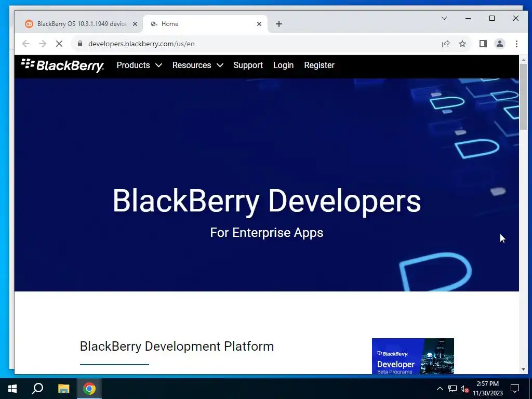Image resolution: width=532 pixels, height=399 pixels.
Task: Show hidden system tray icons
Action: (440, 389)
